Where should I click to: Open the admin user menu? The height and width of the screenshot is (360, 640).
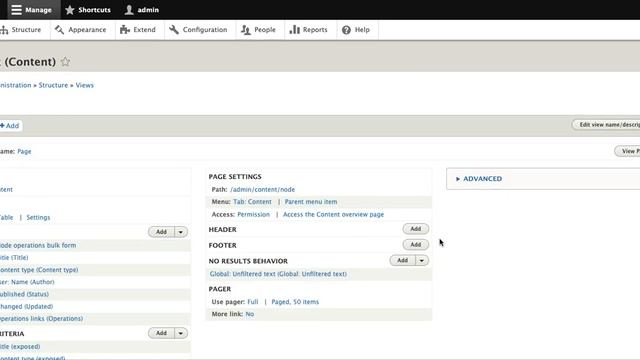point(142,10)
